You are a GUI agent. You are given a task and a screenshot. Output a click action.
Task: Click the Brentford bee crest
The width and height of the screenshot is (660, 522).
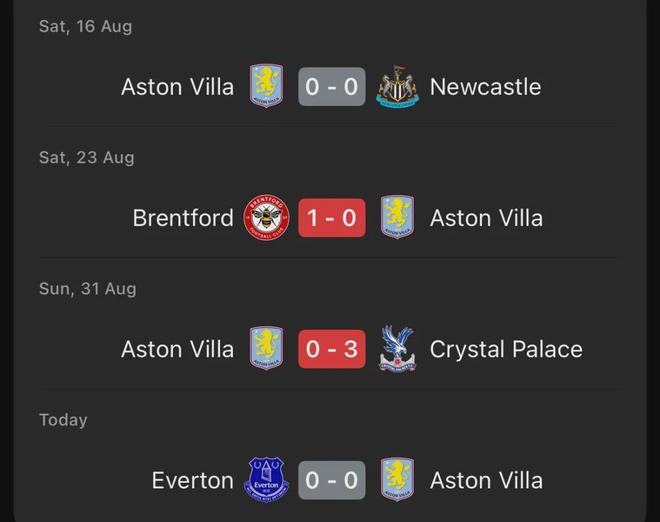266,218
